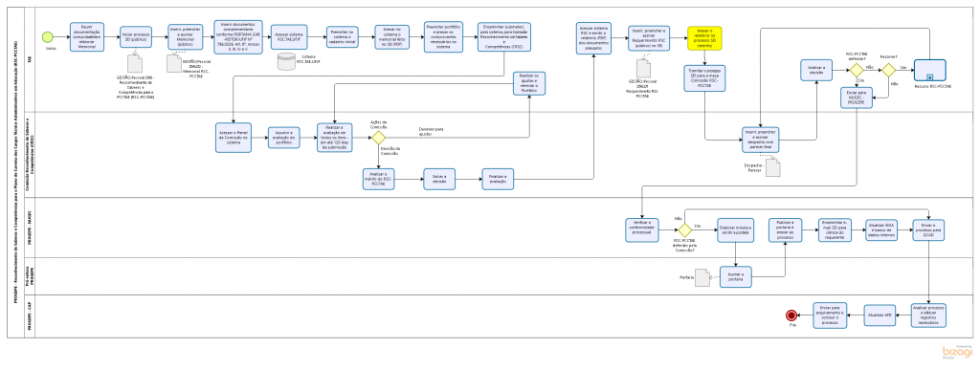Select the Assinar a portaria task

point(736,277)
